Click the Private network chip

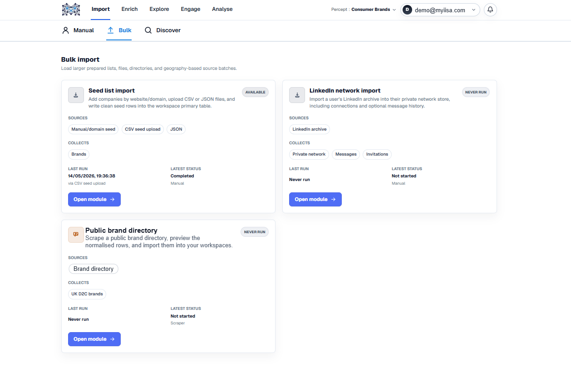coord(309,154)
